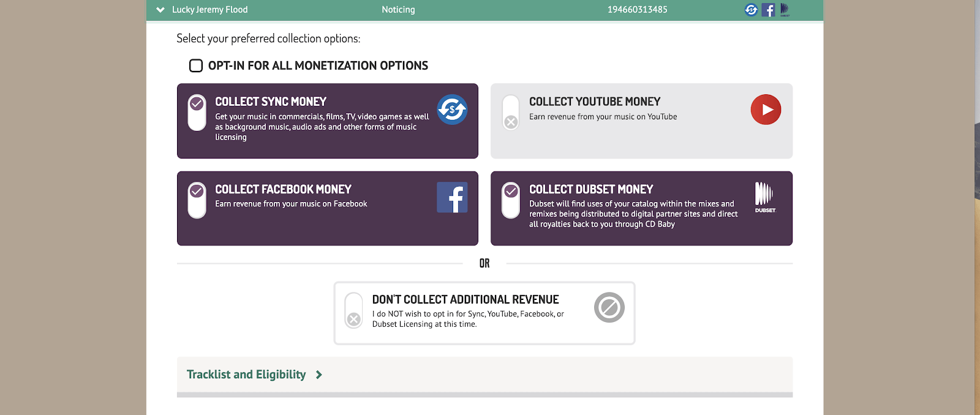Image resolution: width=980 pixels, height=415 pixels.
Task: Open the Tracklist and Eligibility section
Action: pos(246,375)
